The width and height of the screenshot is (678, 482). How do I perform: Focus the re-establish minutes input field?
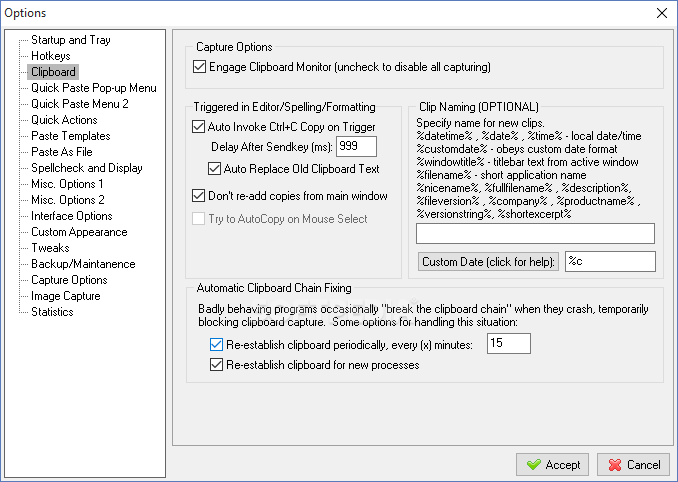click(507, 344)
